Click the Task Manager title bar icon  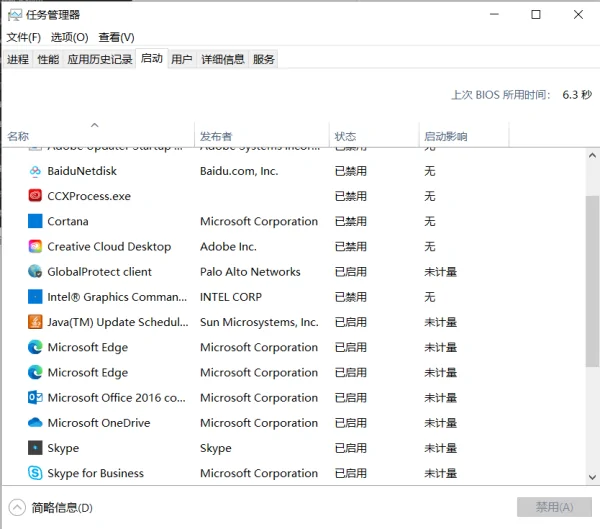pos(15,15)
